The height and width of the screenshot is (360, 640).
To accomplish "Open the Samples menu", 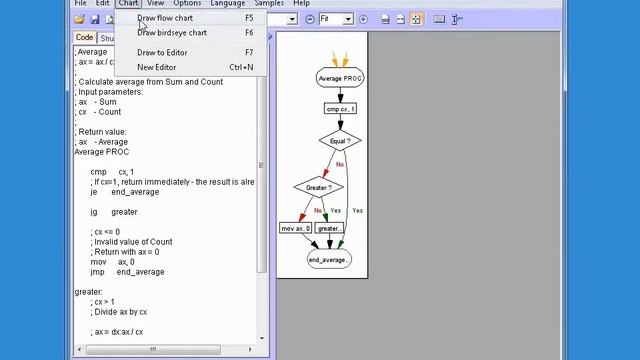I will [269, 3].
